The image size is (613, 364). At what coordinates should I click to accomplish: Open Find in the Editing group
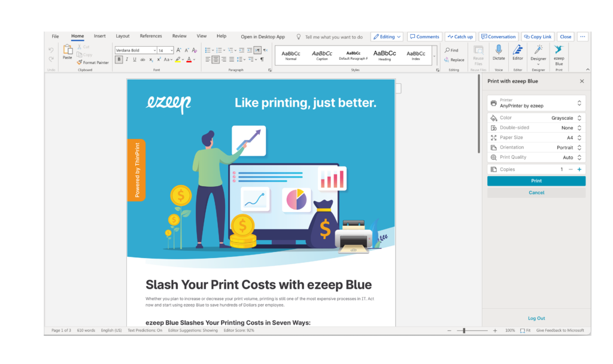point(451,50)
